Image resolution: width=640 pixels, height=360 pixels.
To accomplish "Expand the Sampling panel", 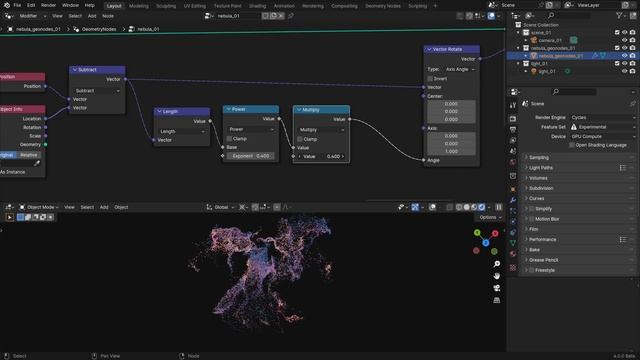I will click(x=578, y=157).
